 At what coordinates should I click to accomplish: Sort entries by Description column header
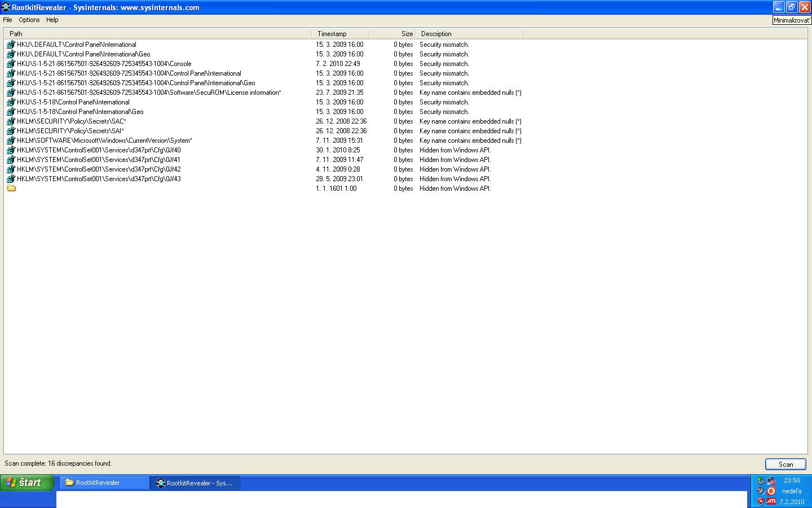(x=469, y=34)
